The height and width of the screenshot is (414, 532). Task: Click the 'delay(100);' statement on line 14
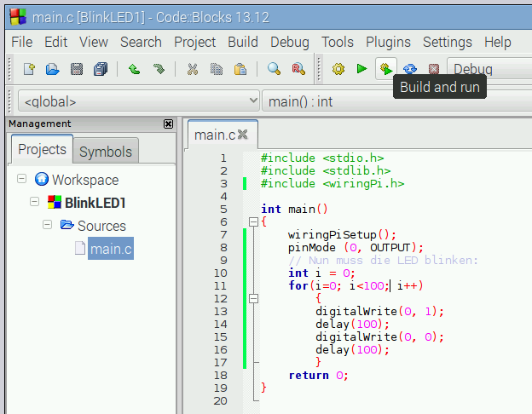click(x=352, y=325)
